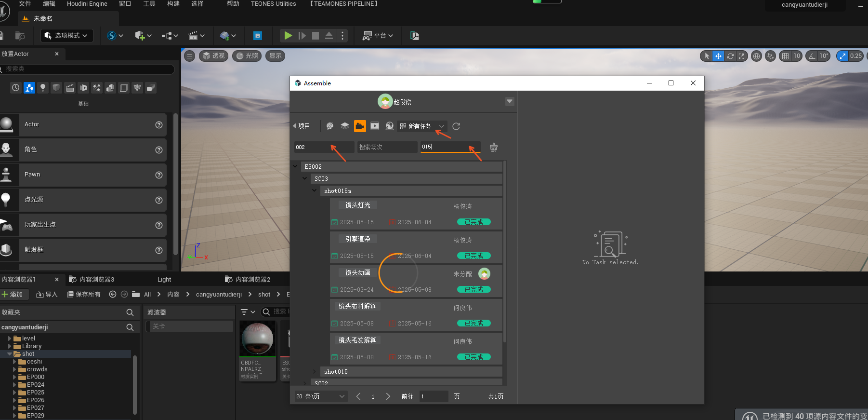Screen dimensions: 868x420
Task: Select the 镜头动画 task entry
Action: 358,273
